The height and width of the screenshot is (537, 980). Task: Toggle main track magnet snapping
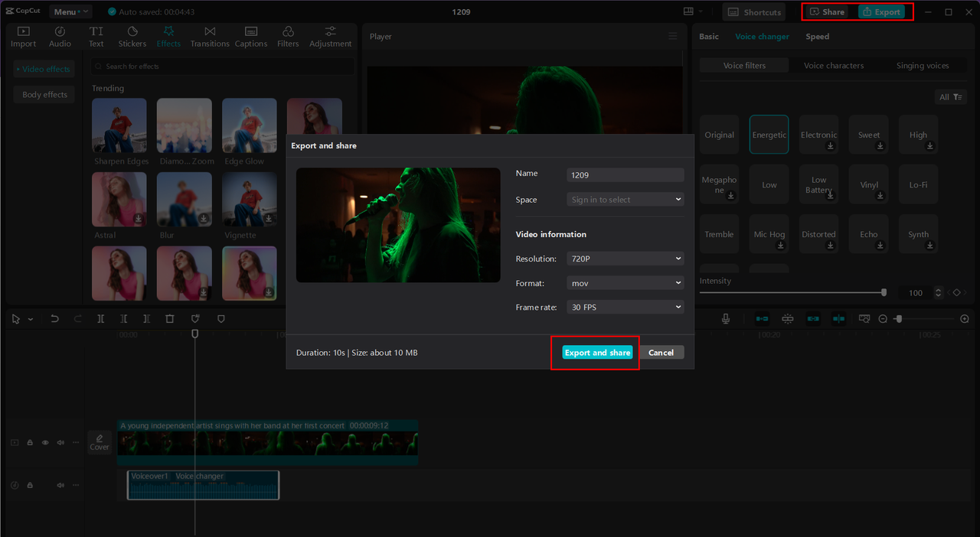point(762,319)
